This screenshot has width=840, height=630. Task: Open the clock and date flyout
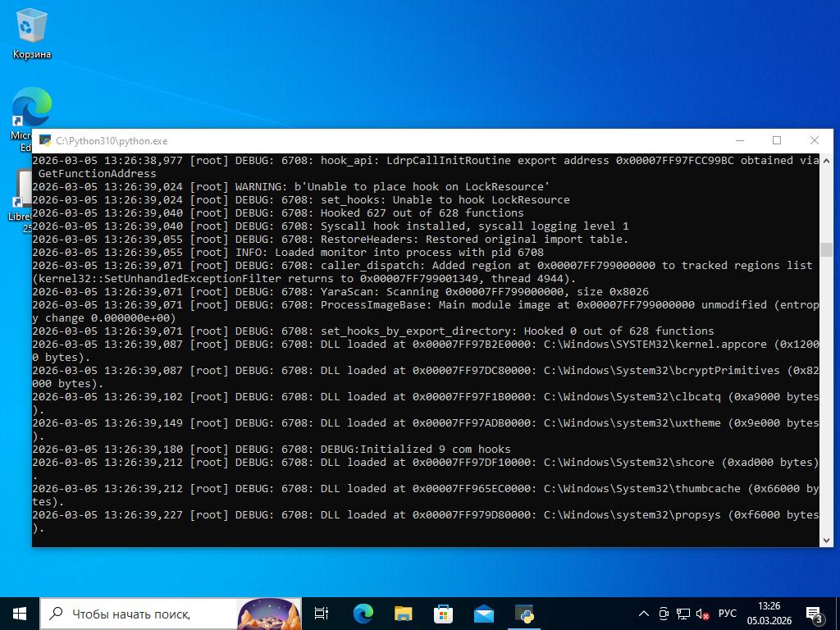(x=769, y=614)
